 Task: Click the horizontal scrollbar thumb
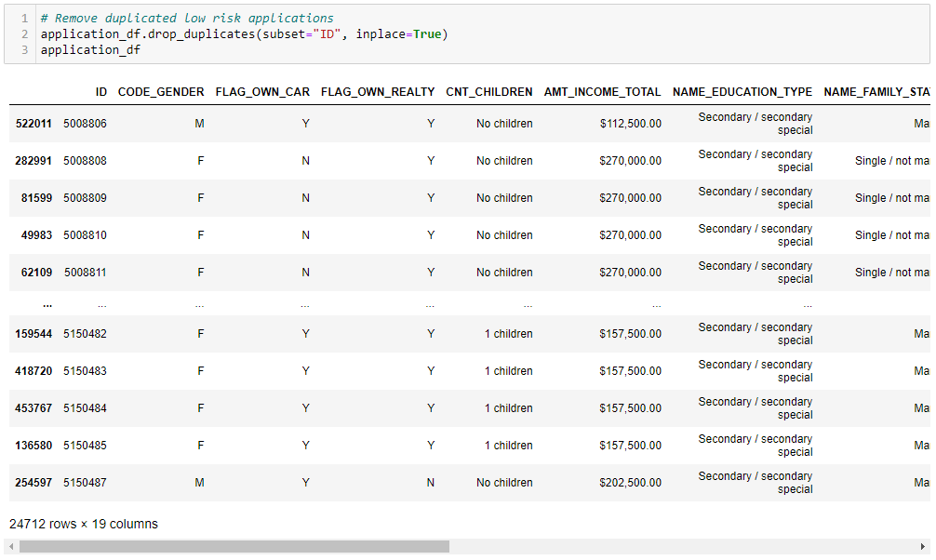click(233, 546)
